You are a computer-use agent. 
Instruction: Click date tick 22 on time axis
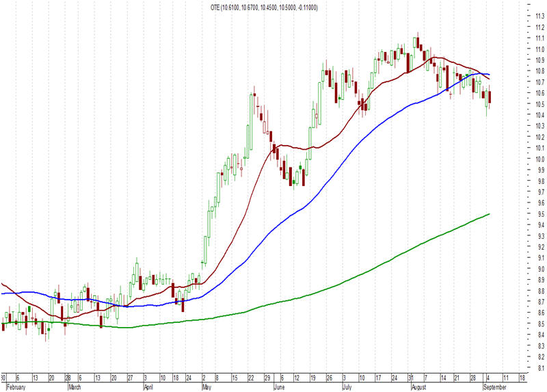pos(251,378)
